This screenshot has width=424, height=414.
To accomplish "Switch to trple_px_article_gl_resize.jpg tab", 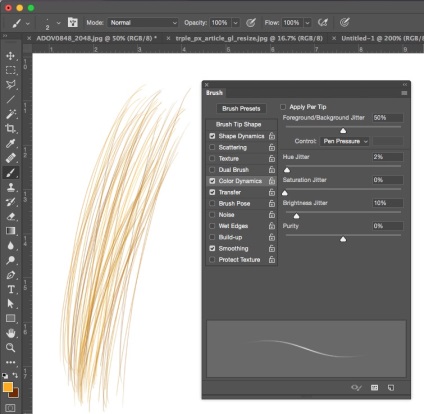I will pyautogui.click(x=249, y=38).
